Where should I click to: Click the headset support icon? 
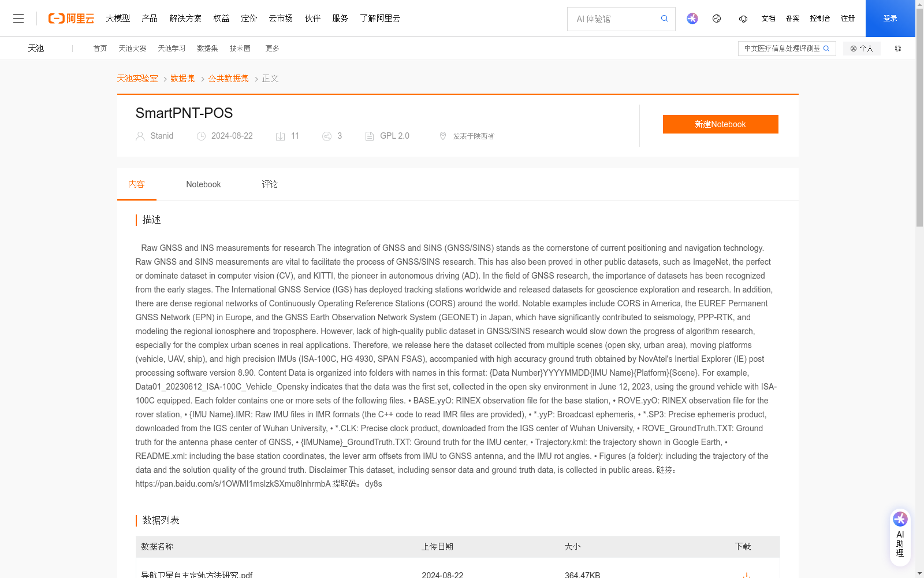(743, 18)
